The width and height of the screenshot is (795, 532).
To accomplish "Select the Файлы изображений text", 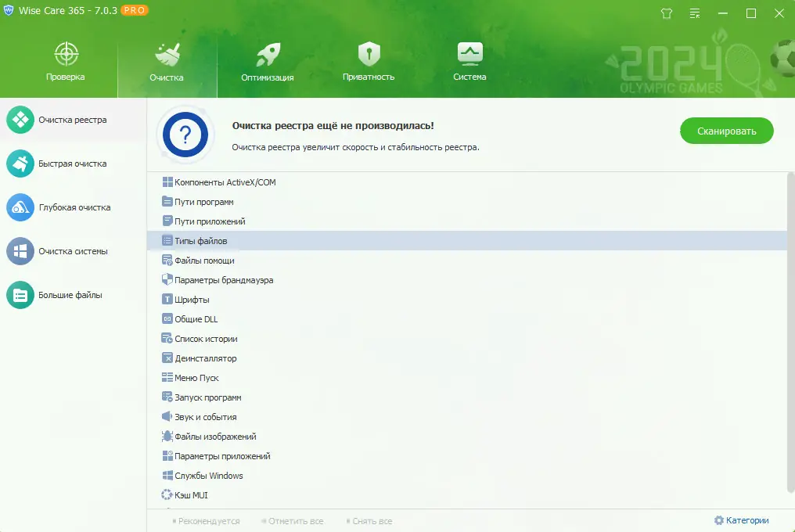I will tap(215, 437).
